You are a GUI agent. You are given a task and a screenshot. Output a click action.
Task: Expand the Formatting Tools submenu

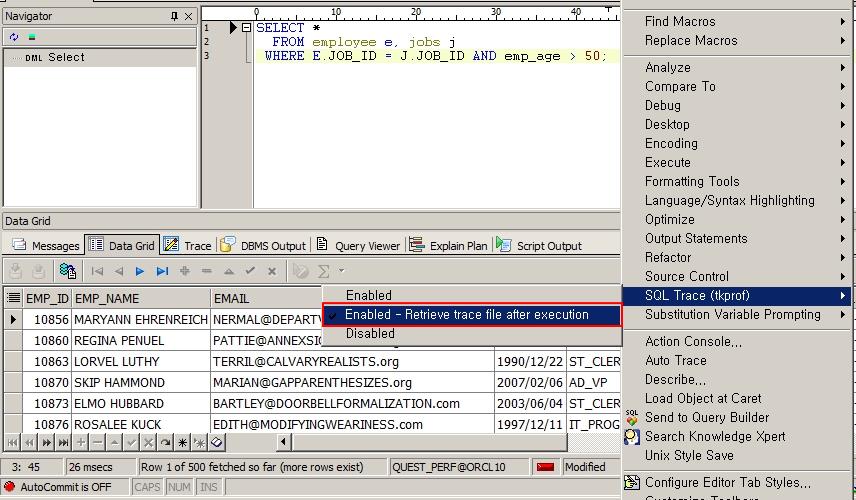692,182
